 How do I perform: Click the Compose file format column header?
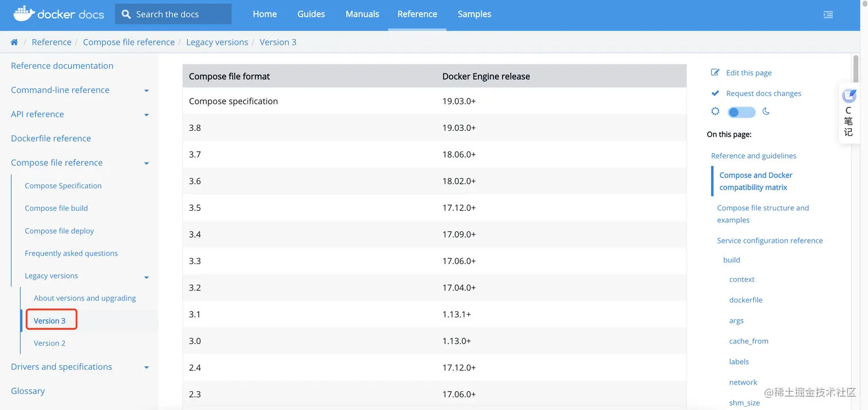[x=229, y=76]
